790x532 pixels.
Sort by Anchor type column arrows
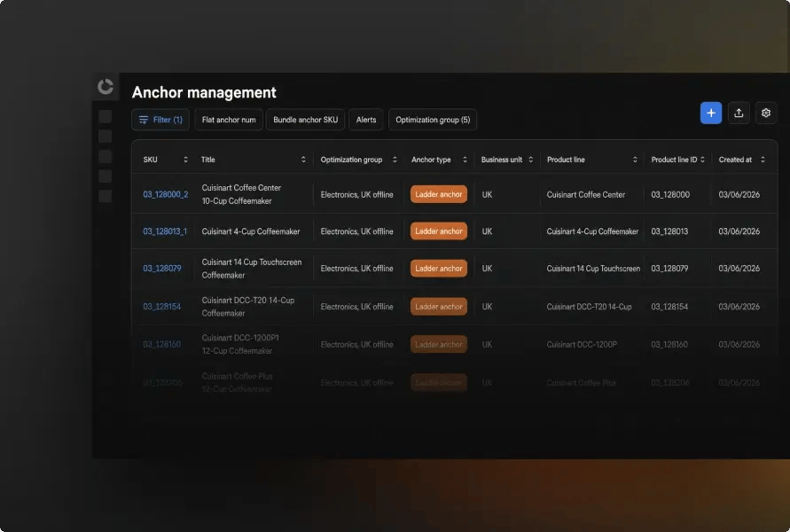pyautogui.click(x=465, y=160)
